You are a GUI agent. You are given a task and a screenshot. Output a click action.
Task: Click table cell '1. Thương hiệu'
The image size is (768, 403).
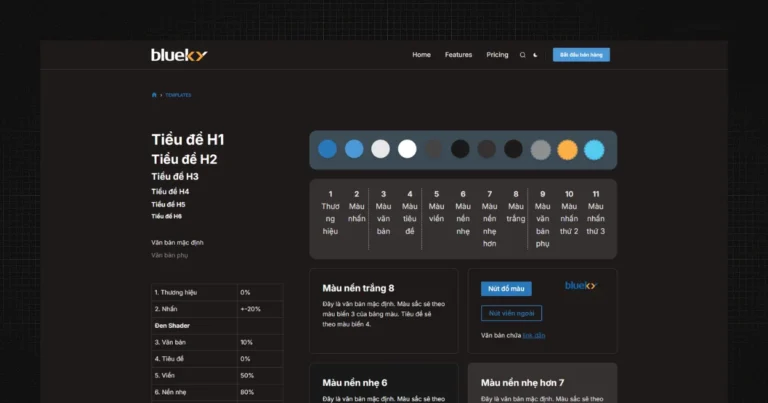coord(194,292)
